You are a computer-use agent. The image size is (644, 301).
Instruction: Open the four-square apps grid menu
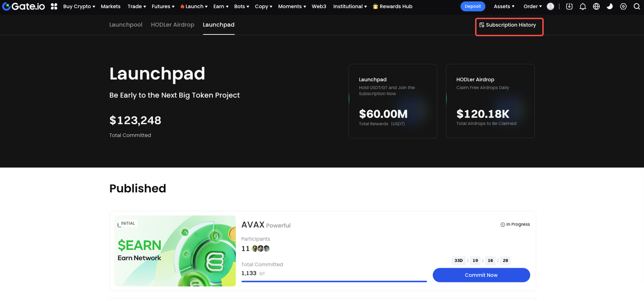(54, 7)
